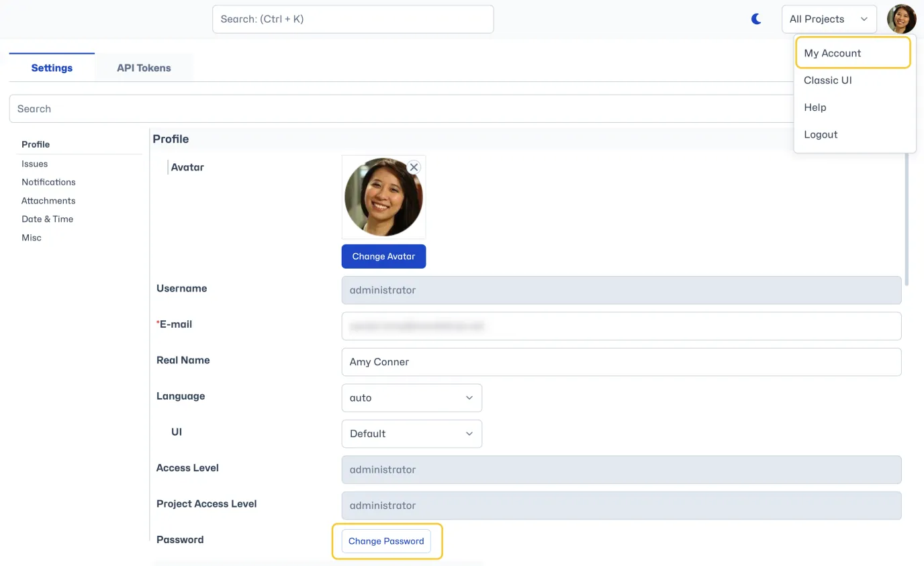The height and width of the screenshot is (566, 924).
Task: Click the disabled Username field
Action: point(621,290)
